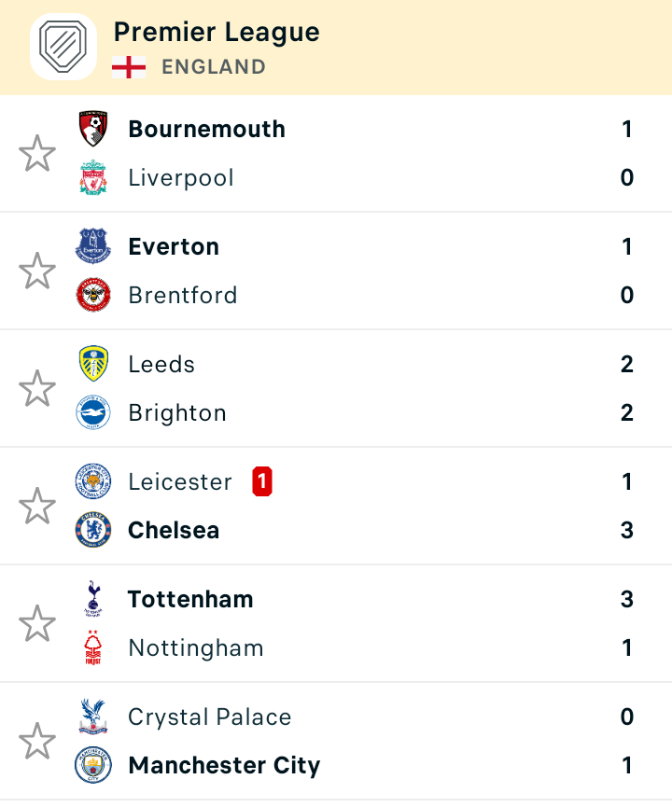Click the Premier League shield logo
672x807 pixels.
tap(63, 47)
